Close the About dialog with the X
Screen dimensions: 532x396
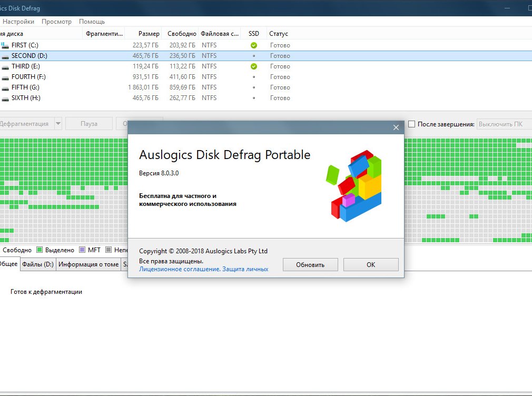point(396,127)
